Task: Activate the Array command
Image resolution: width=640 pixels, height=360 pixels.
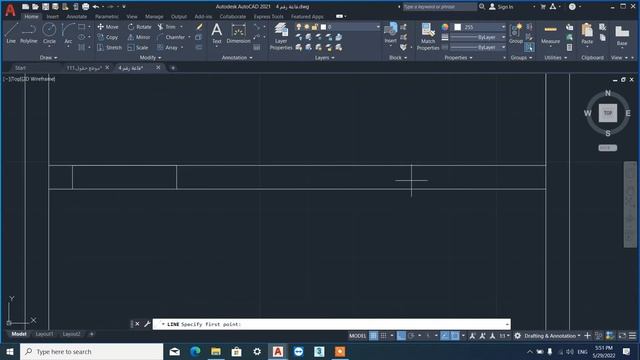Action: [167, 47]
